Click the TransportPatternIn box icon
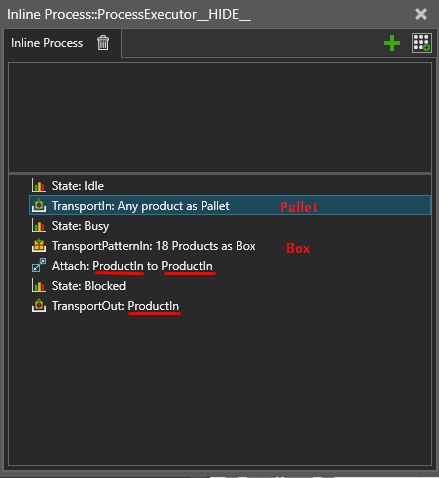This screenshot has width=439, height=478. point(39,246)
